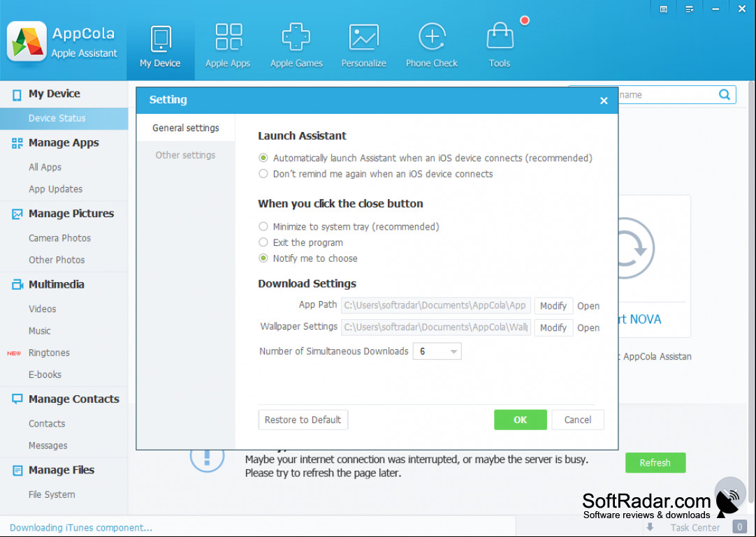Click the feedback icon in title bar
The width and height of the screenshot is (756, 537).
click(664, 9)
